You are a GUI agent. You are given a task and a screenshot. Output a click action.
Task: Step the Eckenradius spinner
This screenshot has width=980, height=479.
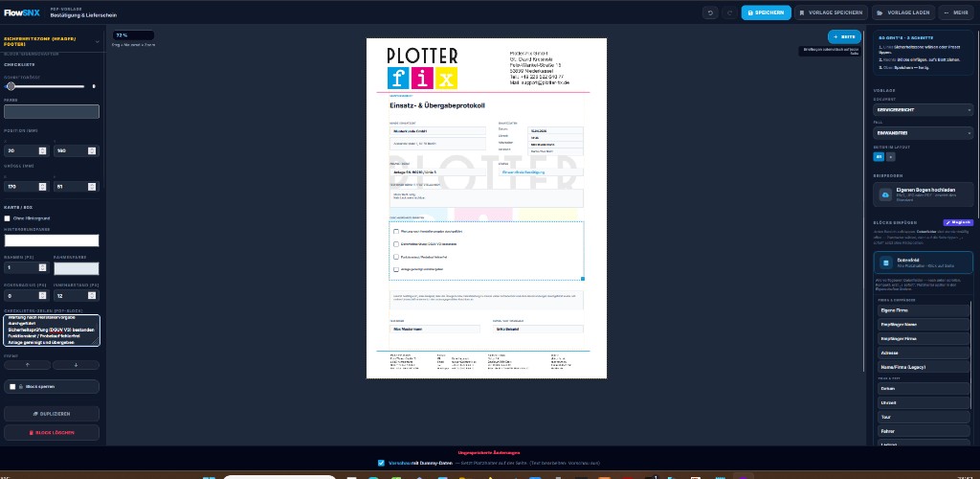(x=42, y=295)
